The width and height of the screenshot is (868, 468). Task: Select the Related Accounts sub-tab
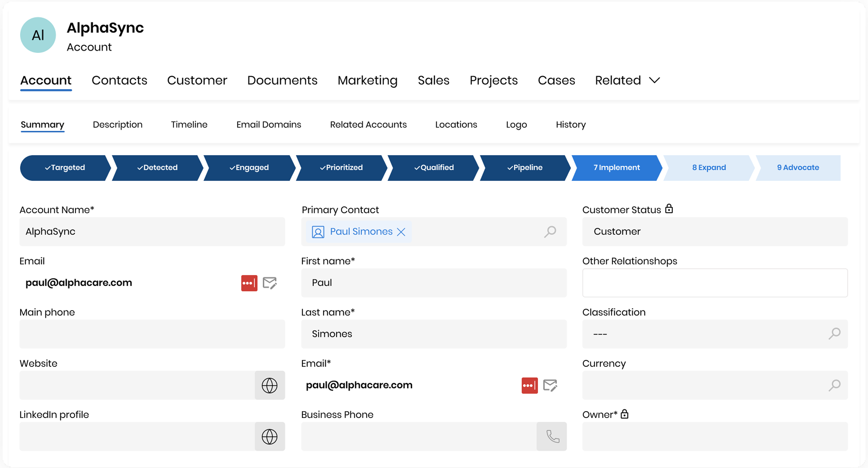coord(368,125)
